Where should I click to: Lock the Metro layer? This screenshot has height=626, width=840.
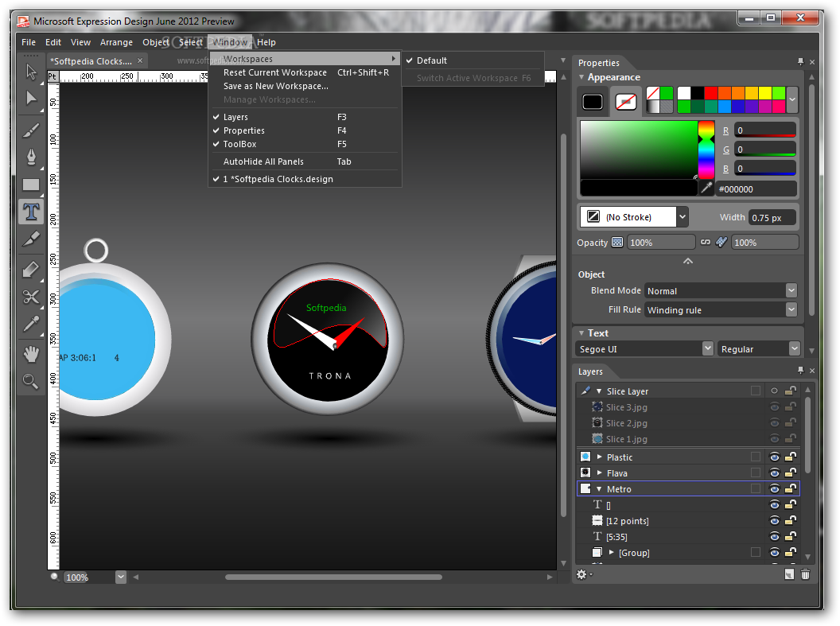pos(791,488)
